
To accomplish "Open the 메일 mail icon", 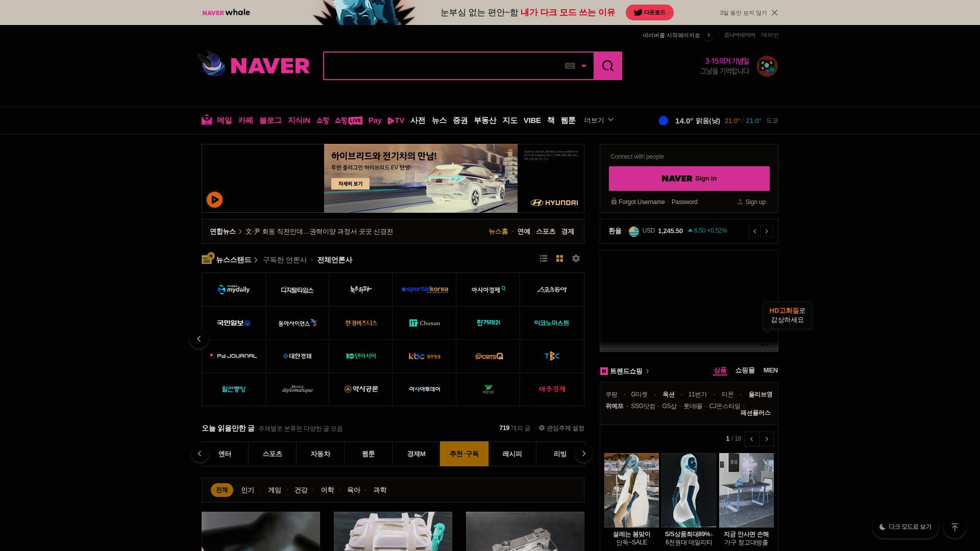I will click(x=207, y=120).
